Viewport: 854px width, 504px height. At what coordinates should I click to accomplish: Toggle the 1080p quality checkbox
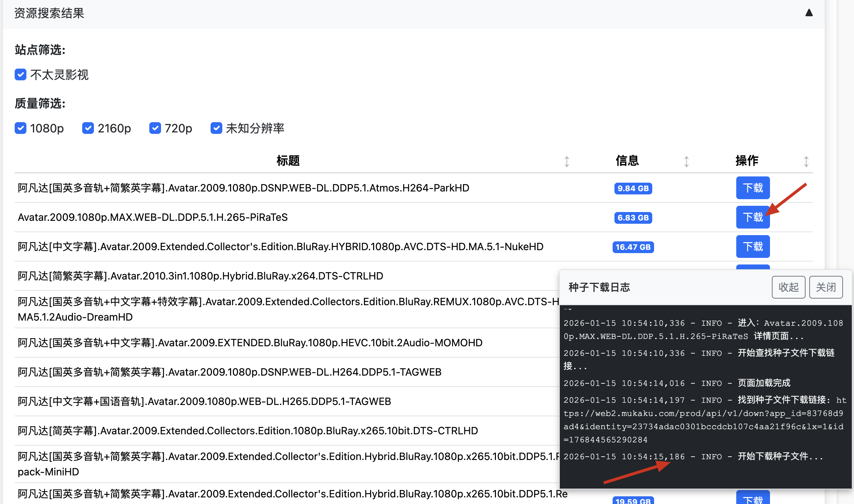pos(21,128)
